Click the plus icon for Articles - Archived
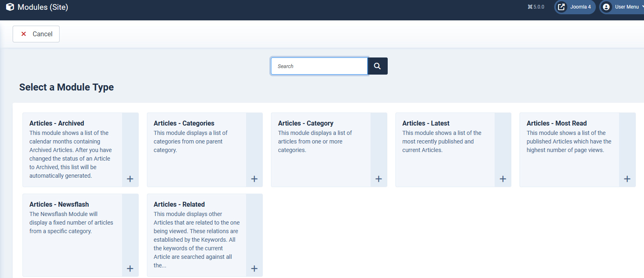 [x=130, y=179]
